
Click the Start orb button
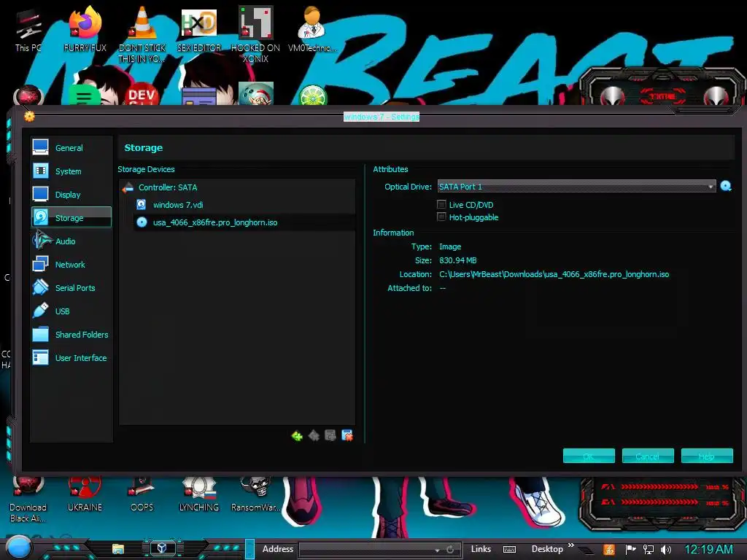tap(19, 547)
